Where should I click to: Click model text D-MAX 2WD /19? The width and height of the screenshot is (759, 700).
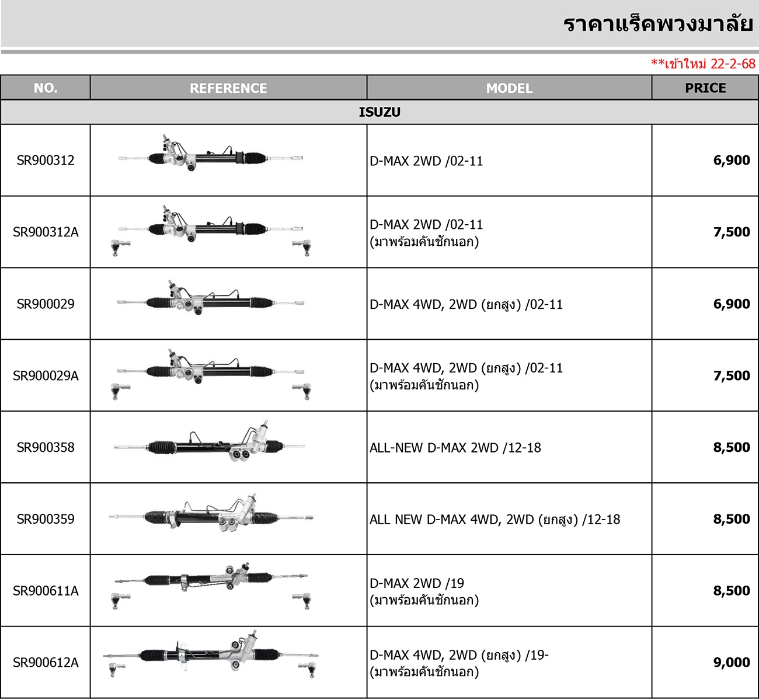click(x=424, y=591)
